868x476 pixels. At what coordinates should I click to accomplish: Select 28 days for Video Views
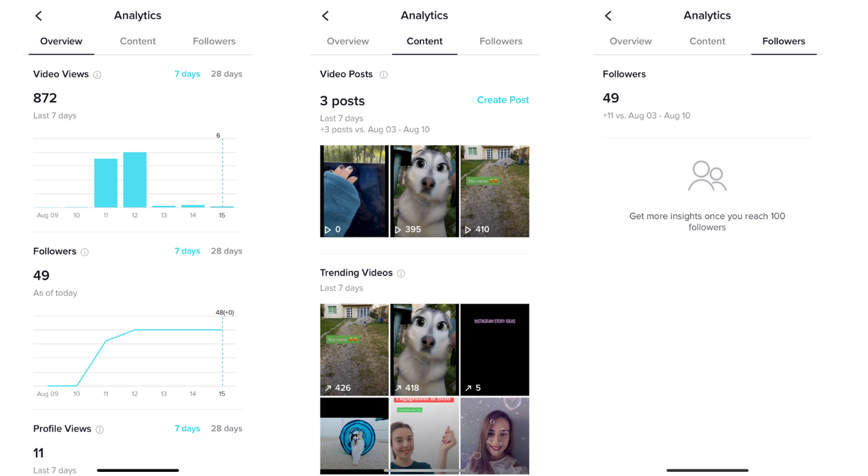click(227, 74)
